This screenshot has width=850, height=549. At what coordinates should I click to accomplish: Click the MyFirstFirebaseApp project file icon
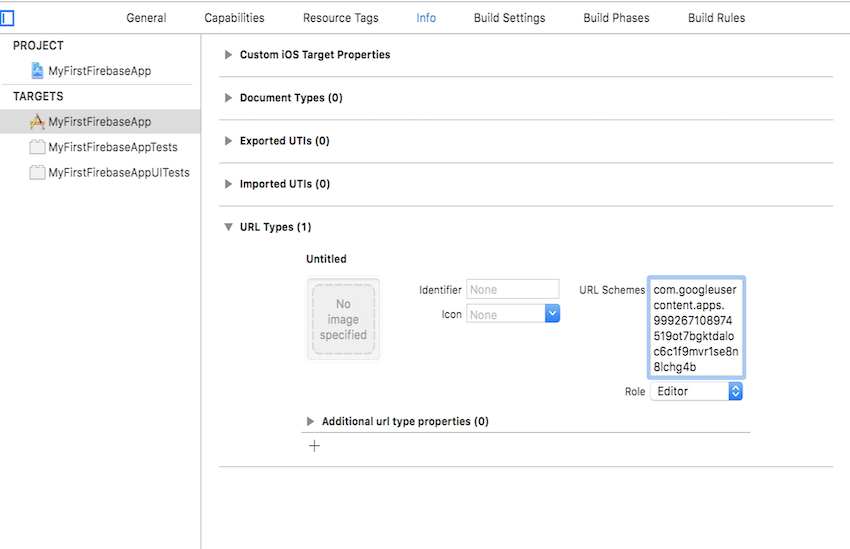pos(37,70)
